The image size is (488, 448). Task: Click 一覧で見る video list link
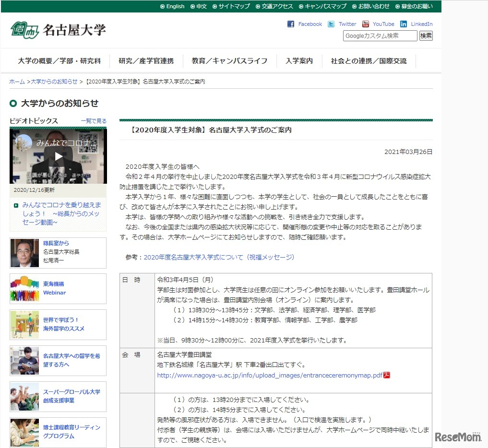pyautogui.click(x=94, y=121)
